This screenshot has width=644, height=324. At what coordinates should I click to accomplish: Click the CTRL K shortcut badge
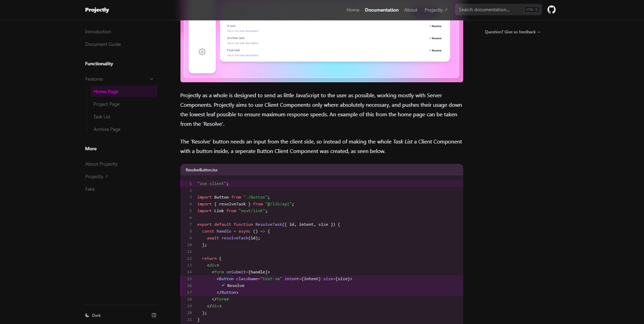point(532,10)
